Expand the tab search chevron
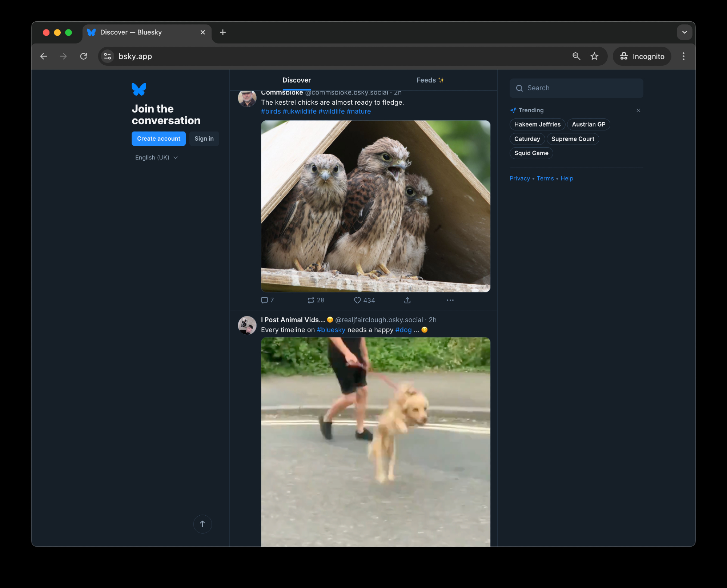 tap(684, 32)
